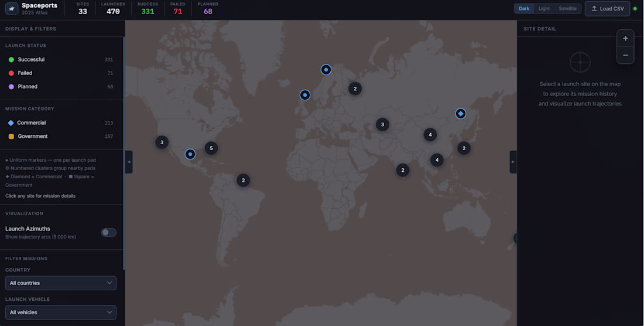Switch to the Satellite map theme
This screenshot has height=326, width=644.
click(567, 9)
